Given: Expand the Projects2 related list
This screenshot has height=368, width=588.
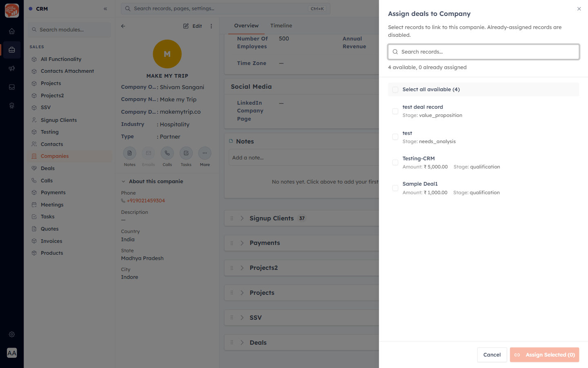Looking at the screenshot, I should tap(242, 268).
